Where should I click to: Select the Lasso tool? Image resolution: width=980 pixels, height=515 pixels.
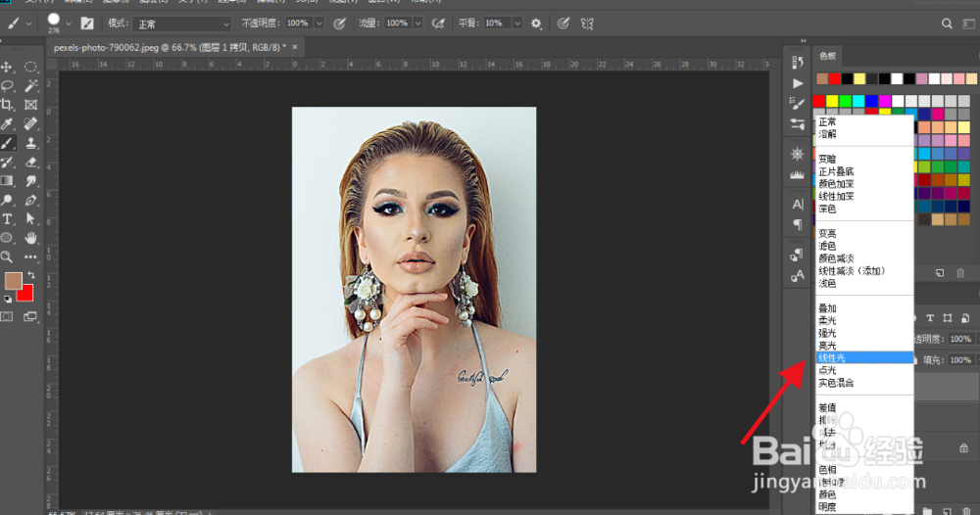[x=7, y=85]
